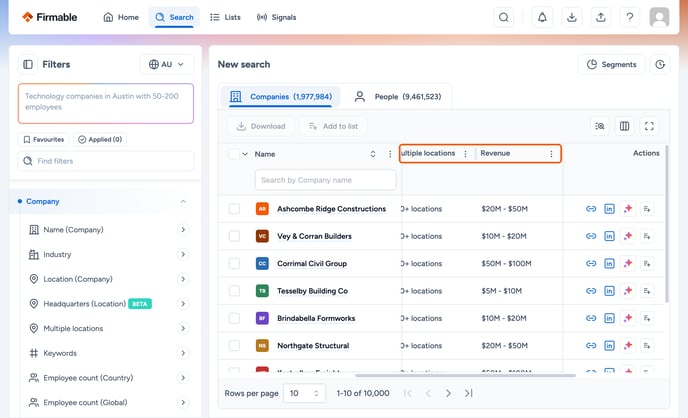Open website link for Brindabella Formworks
This screenshot has height=418, width=688.
[x=591, y=318]
